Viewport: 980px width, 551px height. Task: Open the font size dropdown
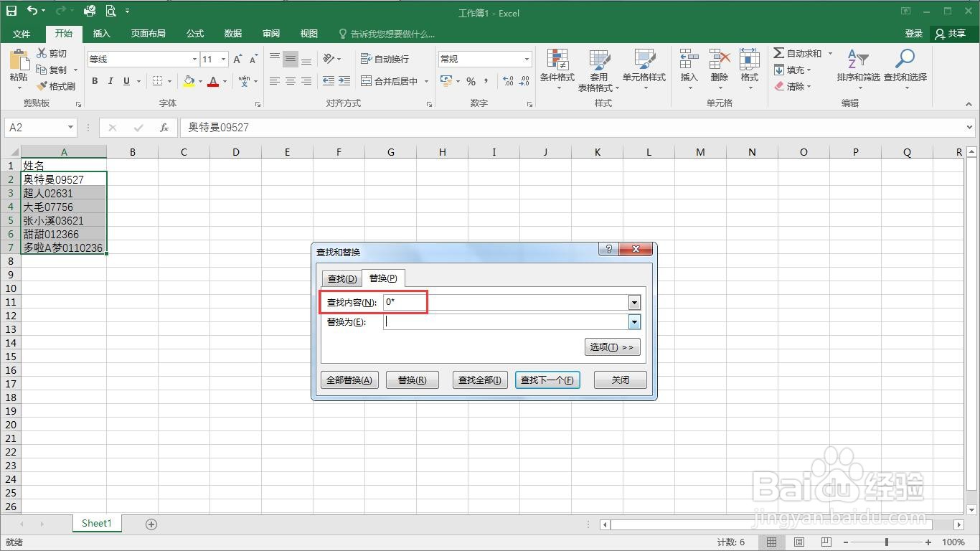(x=222, y=58)
